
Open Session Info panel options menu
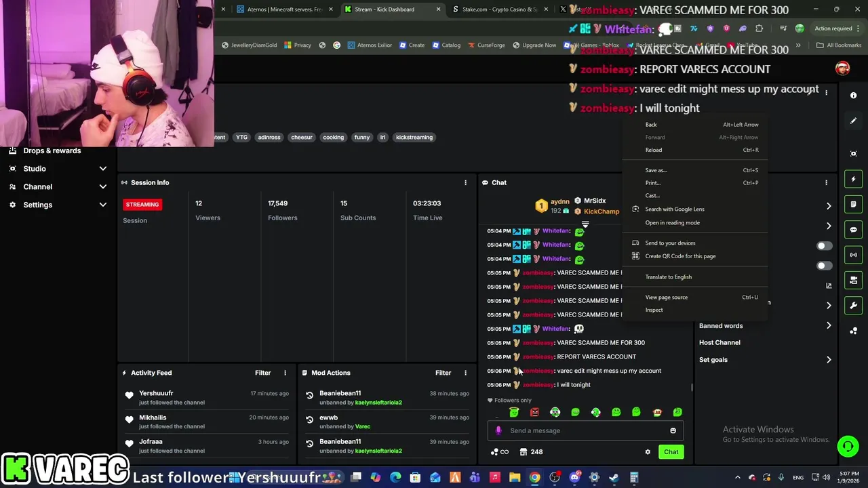[x=465, y=182]
